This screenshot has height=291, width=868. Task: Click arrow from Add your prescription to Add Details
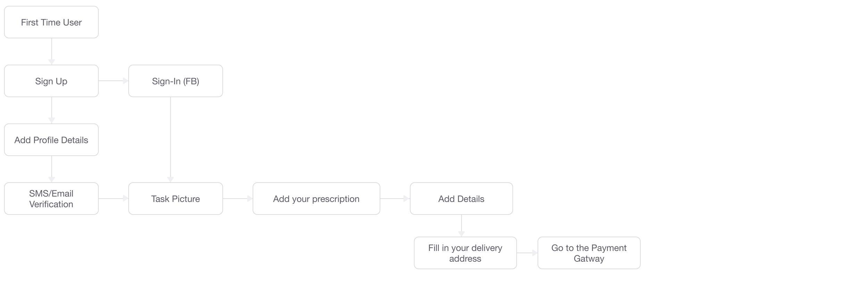coord(395,199)
